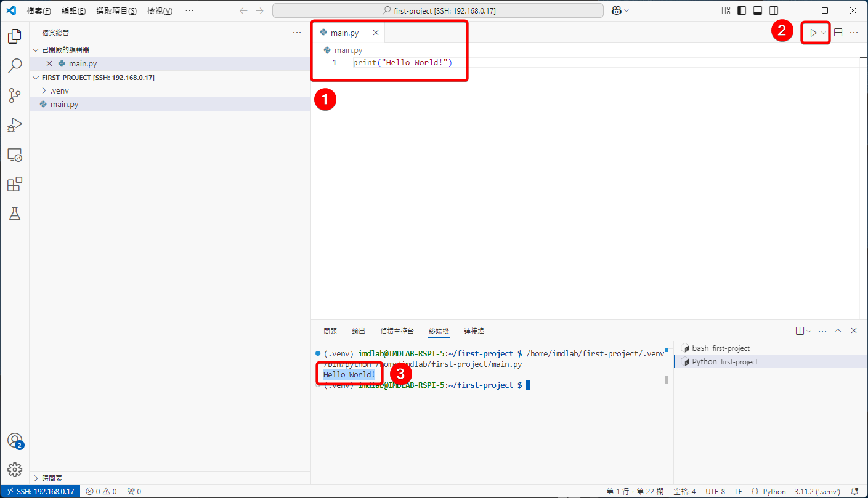Switch to the 輸出 (Output) panel tab
868x498 pixels.
359,331
